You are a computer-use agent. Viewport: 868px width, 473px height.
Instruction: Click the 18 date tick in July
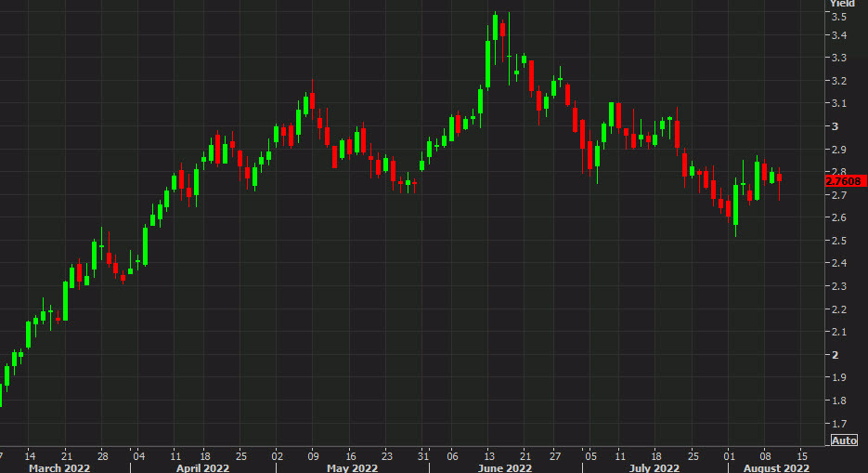[656, 456]
